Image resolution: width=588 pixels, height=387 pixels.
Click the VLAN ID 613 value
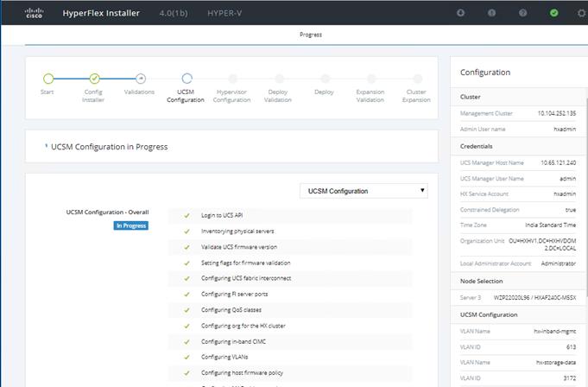[571, 347]
